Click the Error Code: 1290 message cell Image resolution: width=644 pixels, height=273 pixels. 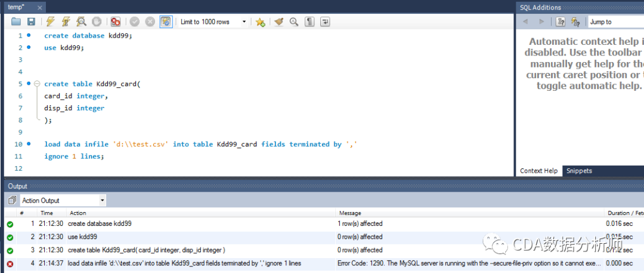pyautogui.click(x=470, y=263)
